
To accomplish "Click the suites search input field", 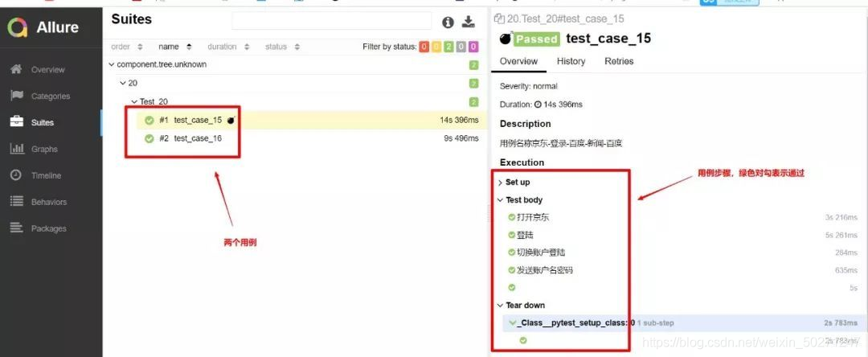I will pos(332,20).
